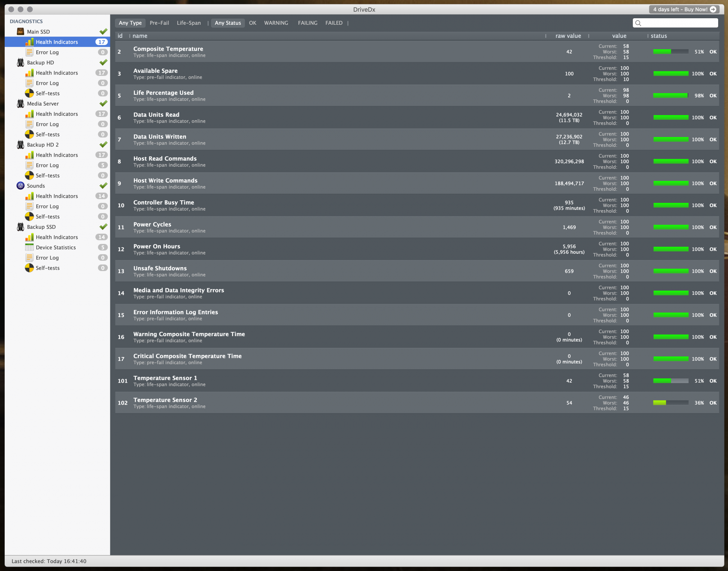Click Backup SSD Self-tests icon
The width and height of the screenshot is (728, 571).
click(x=29, y=268)
